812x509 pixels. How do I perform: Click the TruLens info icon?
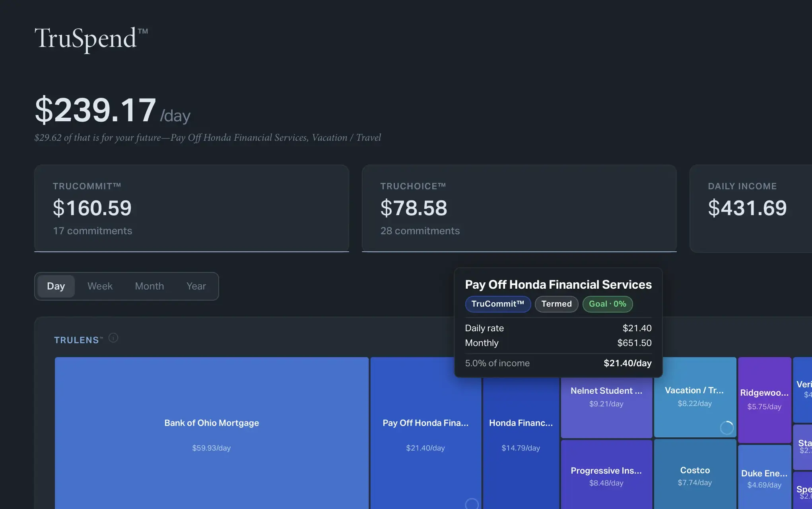pyautogui.click(x=113, y=338)
